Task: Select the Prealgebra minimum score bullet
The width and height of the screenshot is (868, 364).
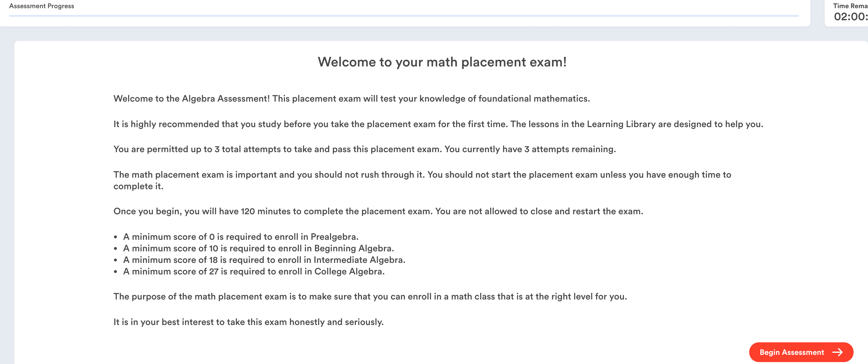Action: tap(241, 237)
